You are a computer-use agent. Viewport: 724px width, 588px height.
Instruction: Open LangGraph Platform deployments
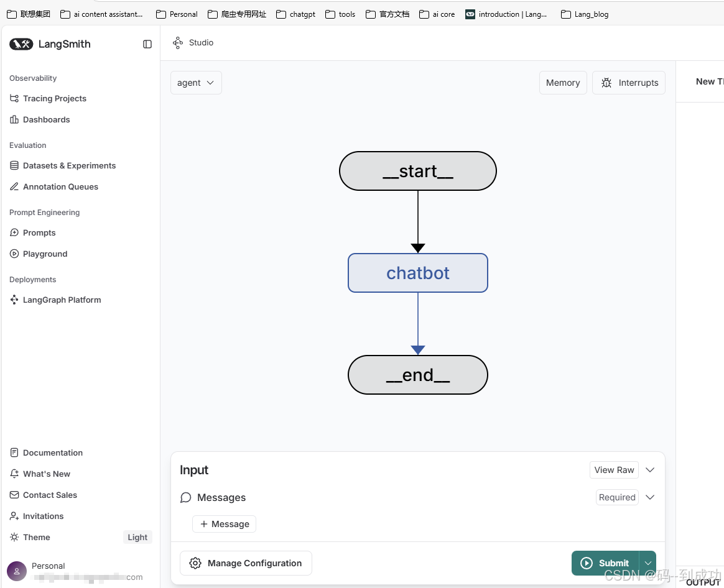point(62,300)
